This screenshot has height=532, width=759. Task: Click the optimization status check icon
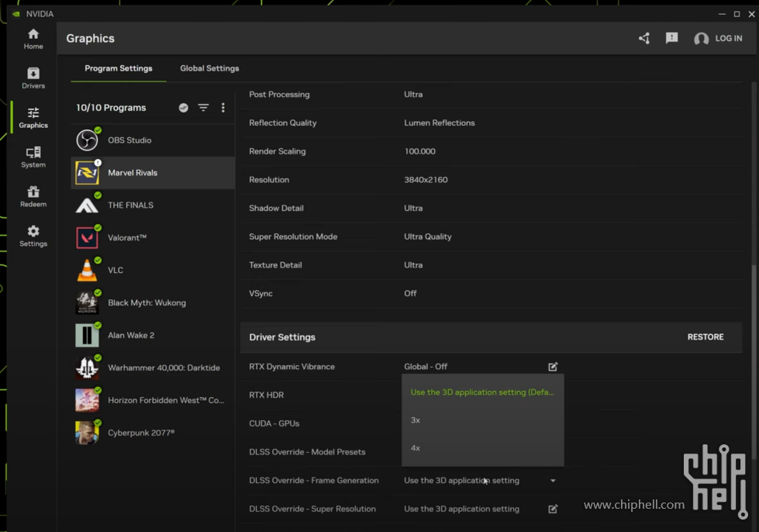184,108
